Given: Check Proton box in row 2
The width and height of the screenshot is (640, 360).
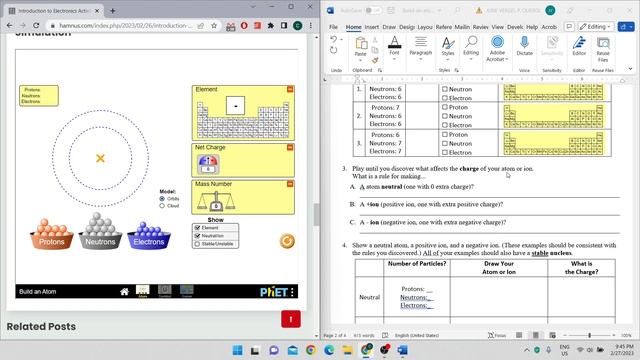Looking at the screenshot, I should (445, 107).
